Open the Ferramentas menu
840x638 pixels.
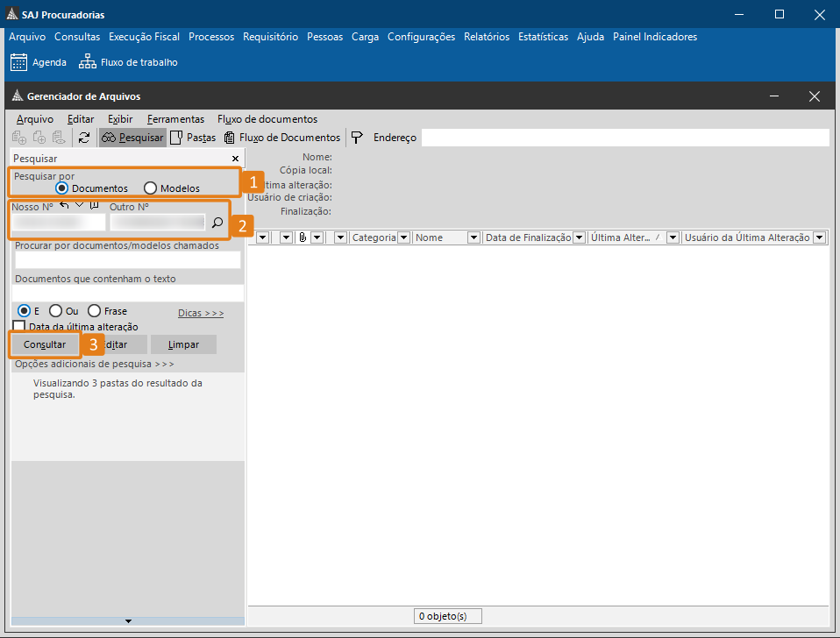tap(175, 119)
